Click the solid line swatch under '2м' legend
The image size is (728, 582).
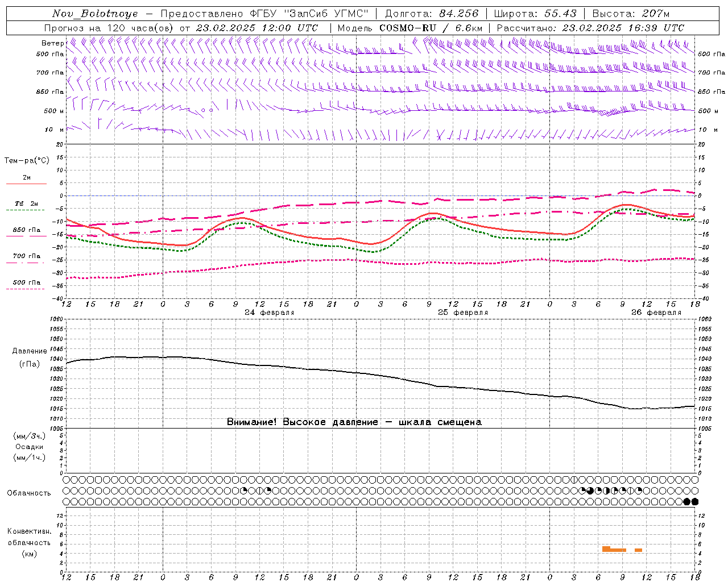(x=26, y=184)
